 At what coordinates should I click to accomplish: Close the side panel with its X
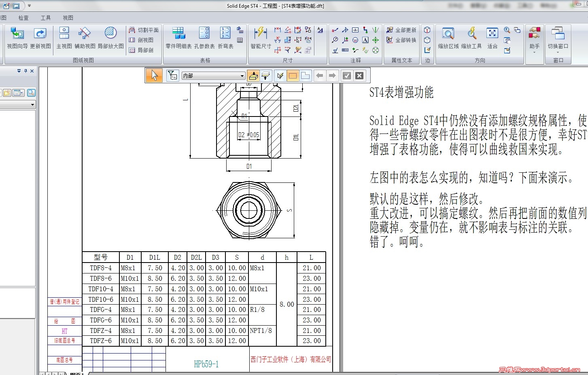[x=32, y=71]
